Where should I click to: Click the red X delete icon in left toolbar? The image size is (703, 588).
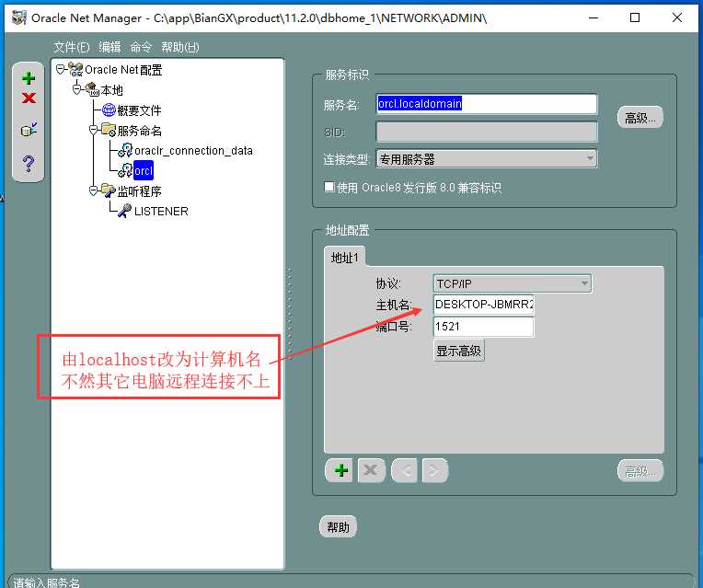29,98
